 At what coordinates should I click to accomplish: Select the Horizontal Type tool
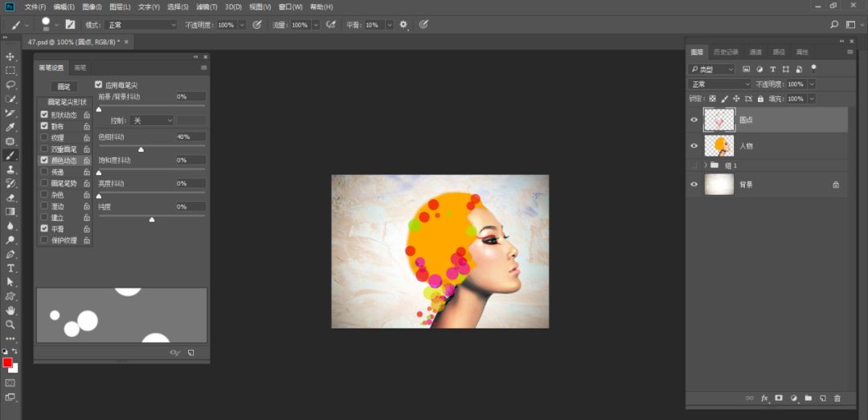pyautogui.click(x=10, y=268)
